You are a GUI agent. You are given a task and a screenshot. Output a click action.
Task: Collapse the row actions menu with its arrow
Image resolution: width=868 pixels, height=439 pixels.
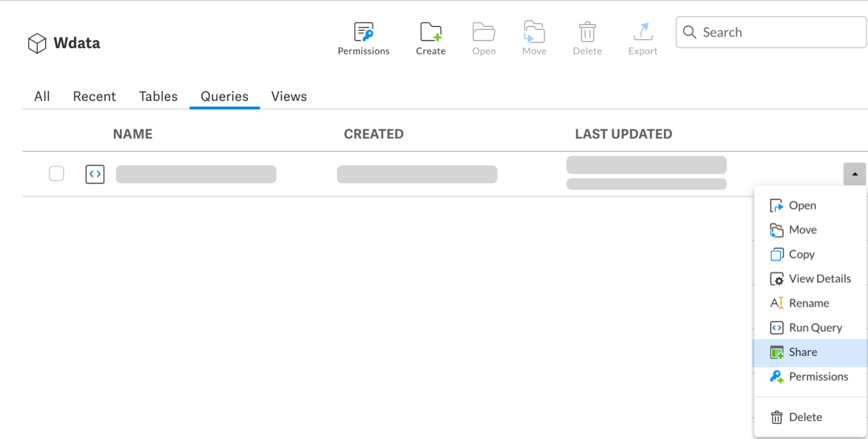[x=854, y=174]
